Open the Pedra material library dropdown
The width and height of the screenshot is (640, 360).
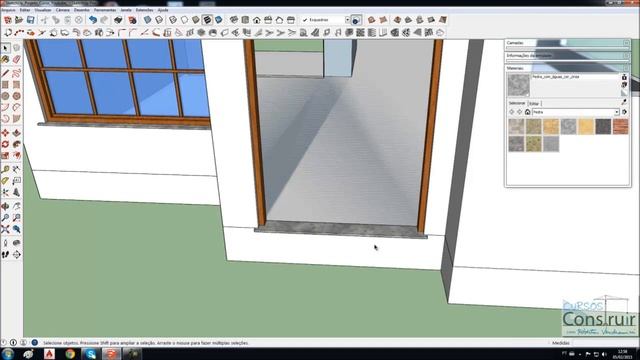pyautogui.click(x=617, y=112)
